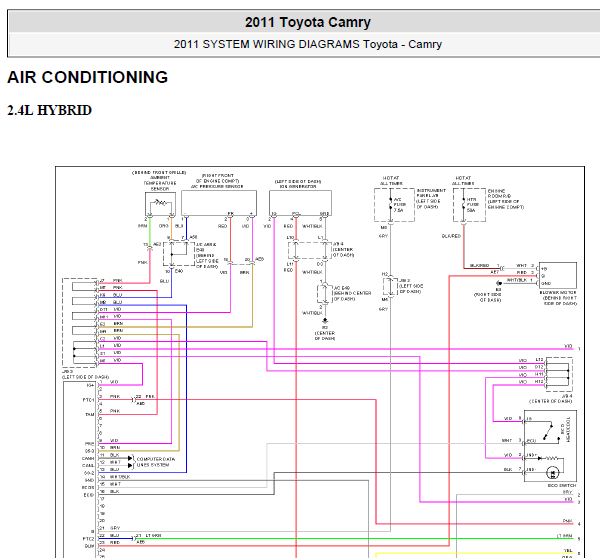Click the "GRY" label below the A/C fuse
The width and height of the screenshot is (600, 558).
383,236
